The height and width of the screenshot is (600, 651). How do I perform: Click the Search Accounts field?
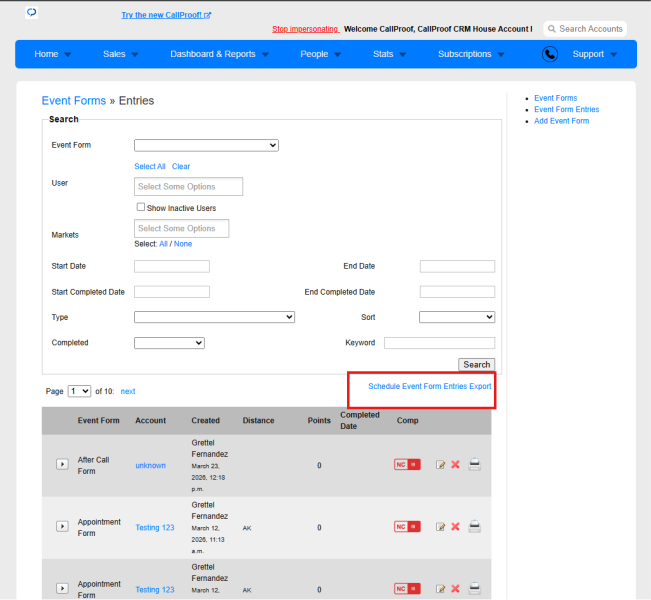click(585, 29)
